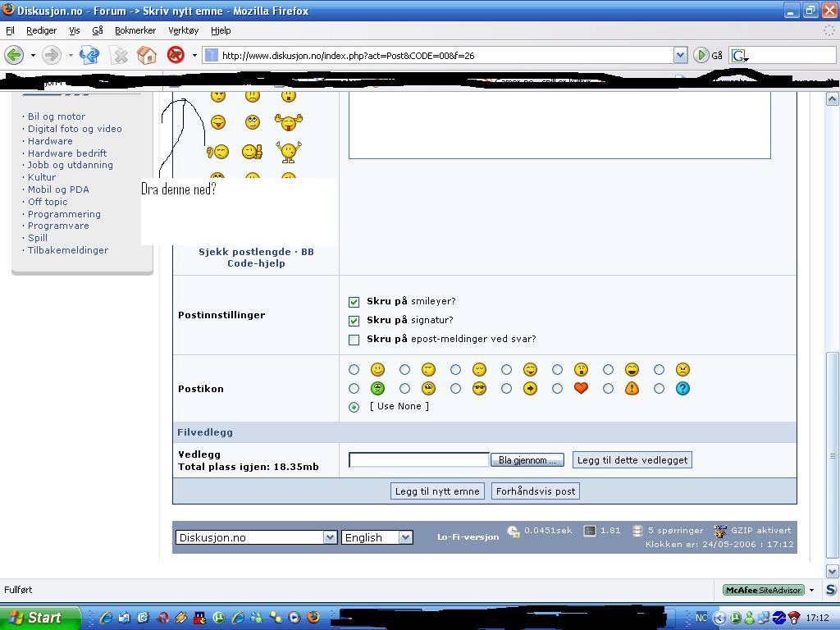
Task: Insert the hands-up tongue smiley emoticon
Action: click(x=288, y=122)
